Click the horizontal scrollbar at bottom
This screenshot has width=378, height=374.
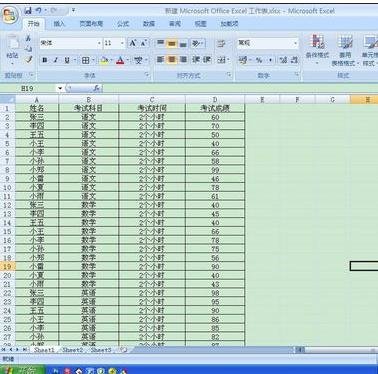click(x=337, y=350)
